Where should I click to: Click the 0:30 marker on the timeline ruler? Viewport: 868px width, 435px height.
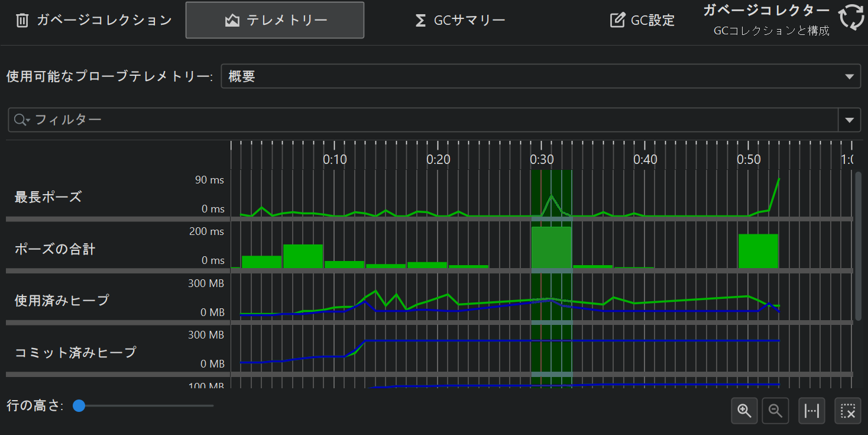tap(542, 159)
